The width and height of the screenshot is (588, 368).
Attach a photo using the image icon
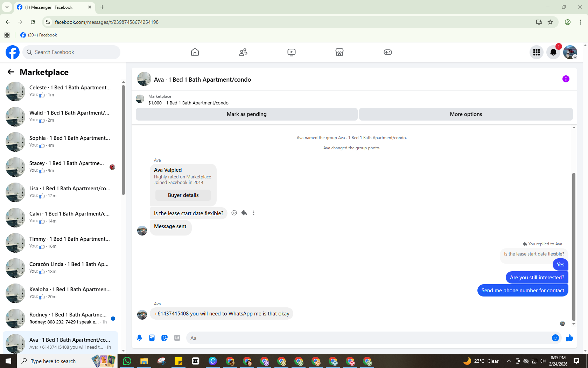(152, 338)
